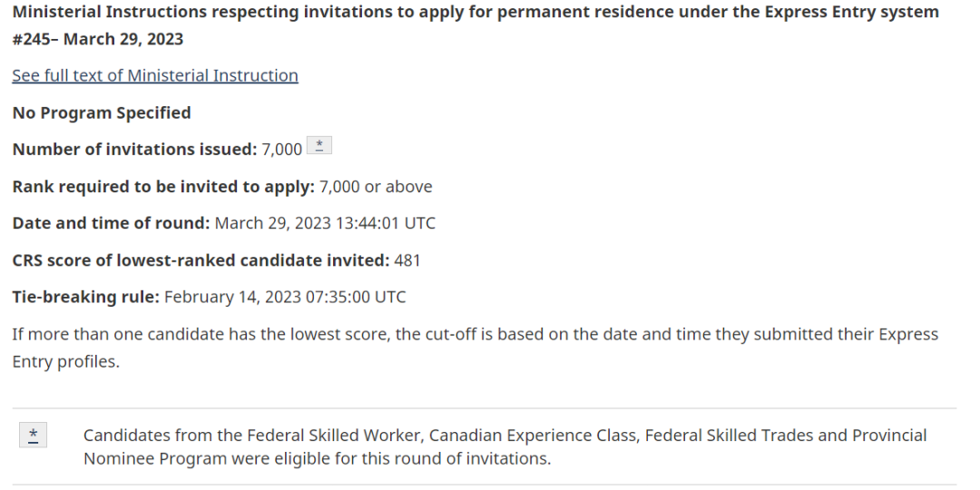980x490 pixels.
Task: Click the '#245– March 29, 2023' heading line
Action: (97, 39)
